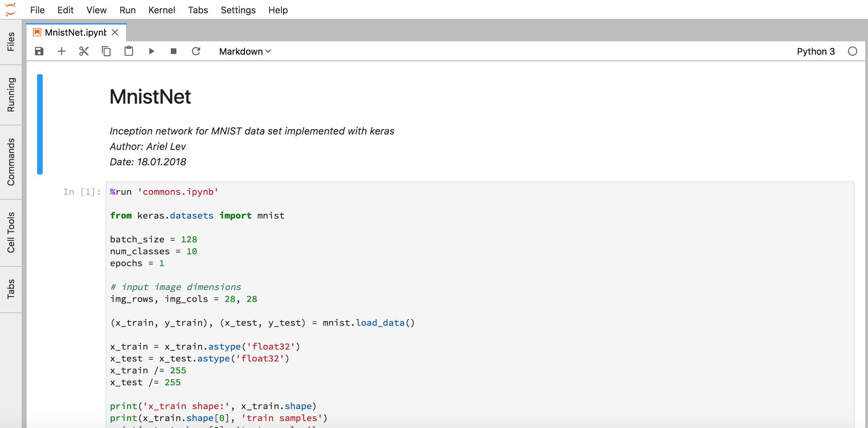Stop kernel execution with square icon
The height and width of the screenshot is (428, 868).
pos(174,51)
